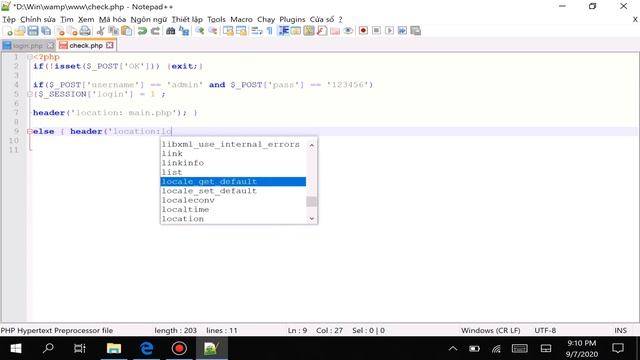Open the Function List panel icon

pos(322,31)
